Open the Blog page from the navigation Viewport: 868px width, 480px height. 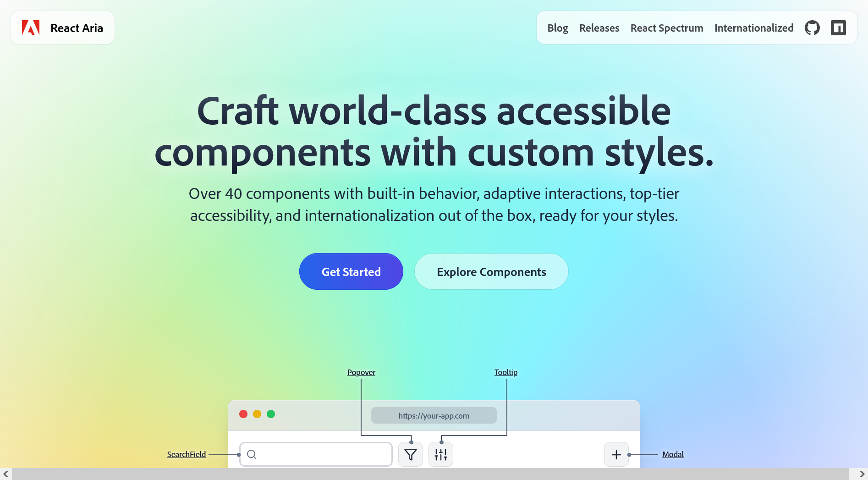tap(557, 28)
